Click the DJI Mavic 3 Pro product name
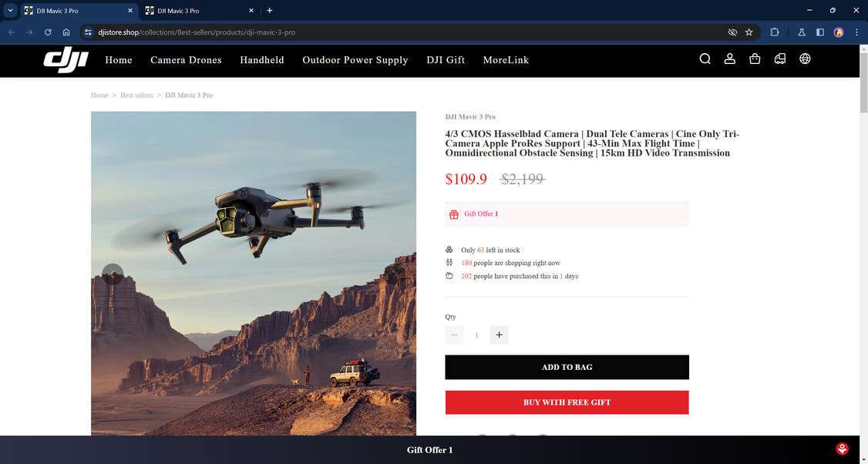Screen dimensions: 868x464 [x=470, y=117]
